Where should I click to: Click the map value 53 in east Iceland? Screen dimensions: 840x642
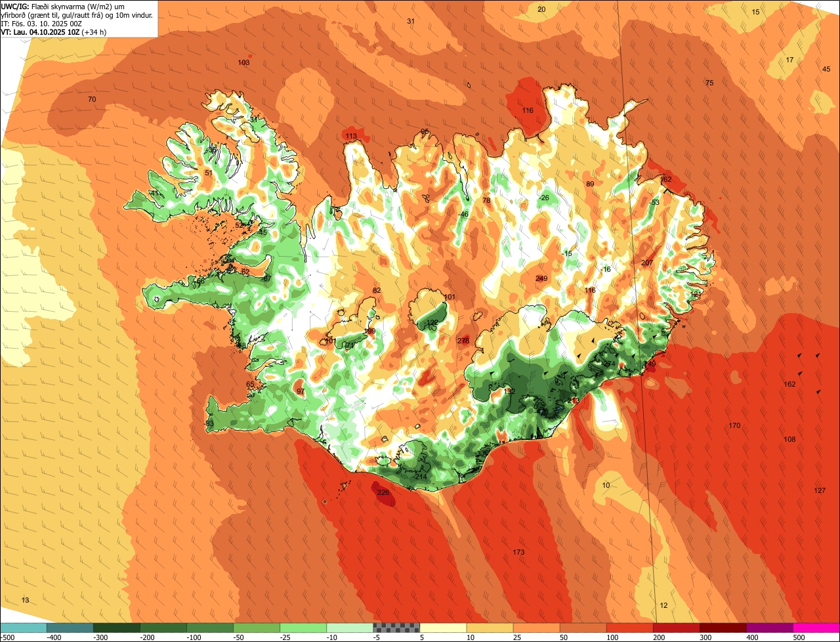pos(655,202)
